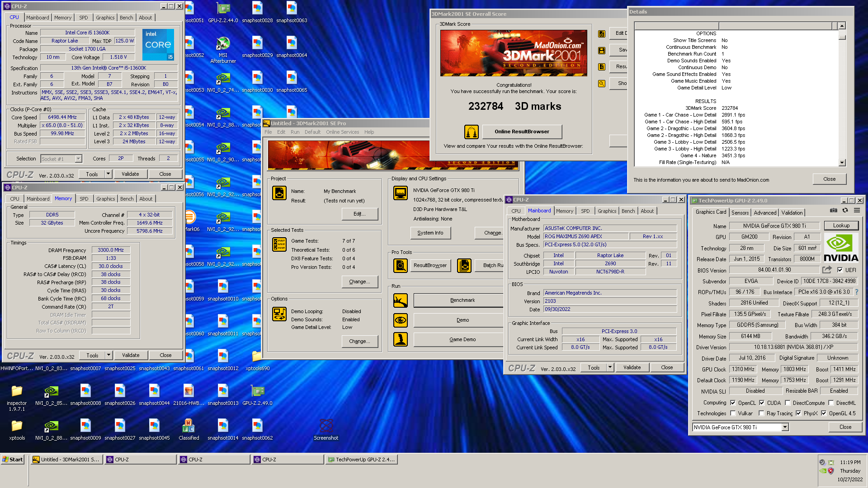Toggle the OpenCL checkbox

[733, 403]
